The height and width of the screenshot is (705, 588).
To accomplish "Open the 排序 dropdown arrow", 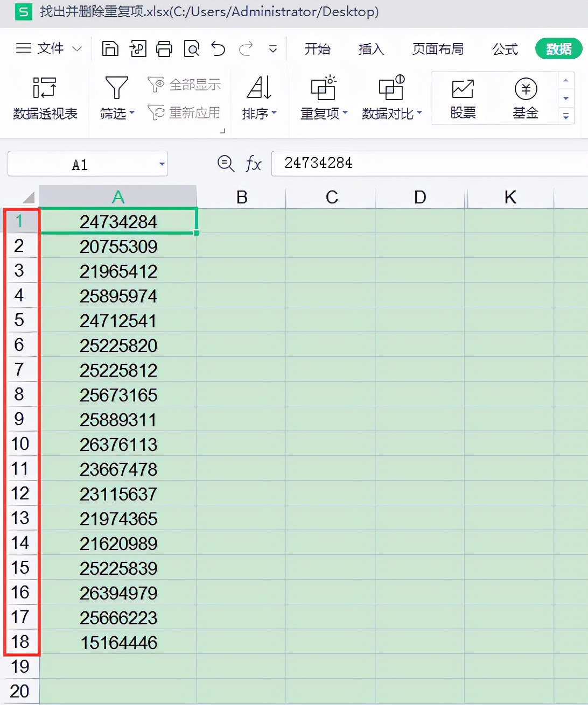I will click(x=274, y=112).
